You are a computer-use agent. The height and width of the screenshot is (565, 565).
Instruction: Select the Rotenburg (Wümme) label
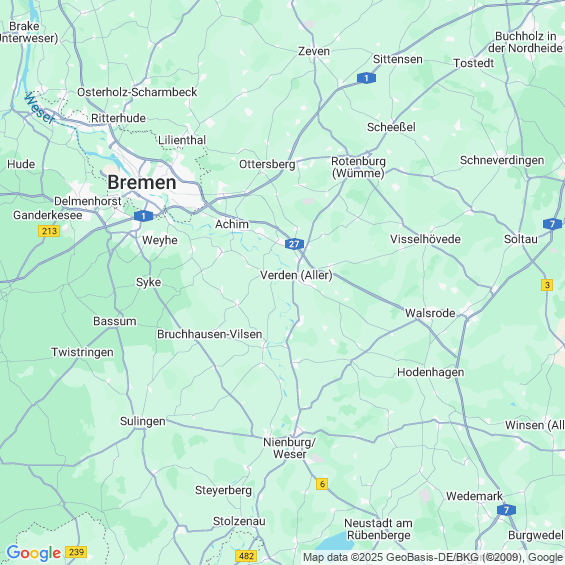[358, 167]
